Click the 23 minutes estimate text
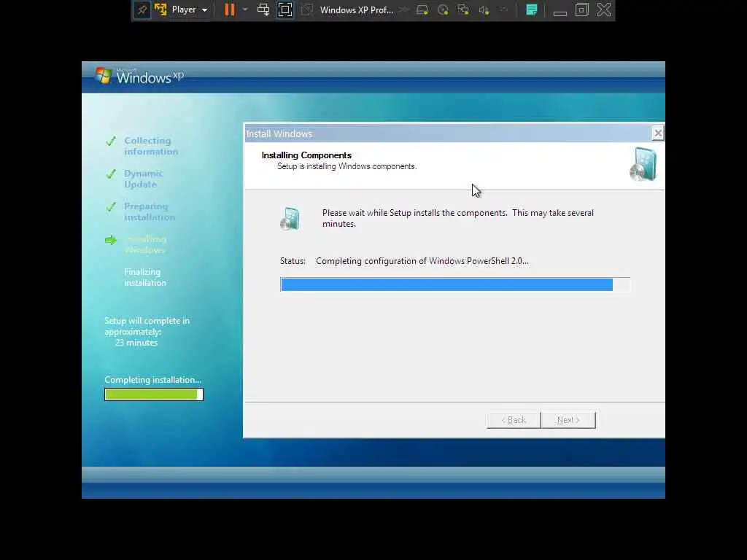This screenshot has height=560, width=747. click(136, 343)
